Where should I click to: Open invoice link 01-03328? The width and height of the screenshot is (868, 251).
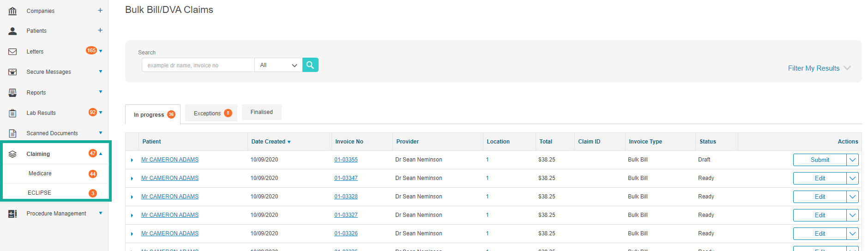(x=346, y=197)
